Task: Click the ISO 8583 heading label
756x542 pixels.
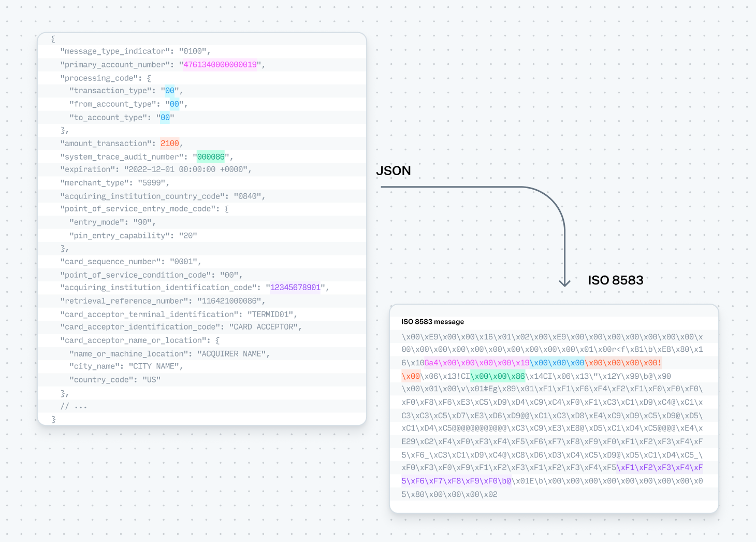Action: tap(615, 280)
